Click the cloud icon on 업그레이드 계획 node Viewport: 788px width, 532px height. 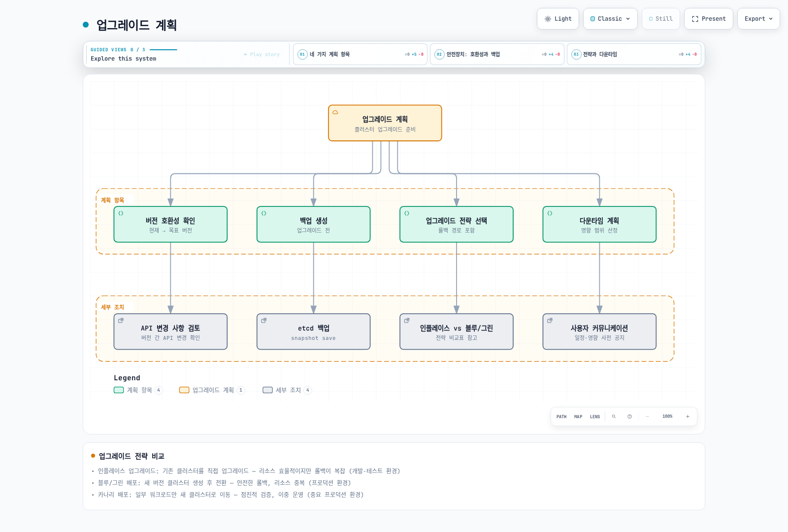tap(335, 112)
